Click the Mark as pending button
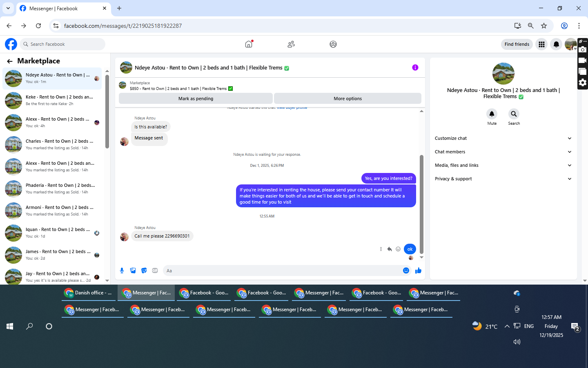The height and width of the screenshot is (368, 588). coord(196,99)
